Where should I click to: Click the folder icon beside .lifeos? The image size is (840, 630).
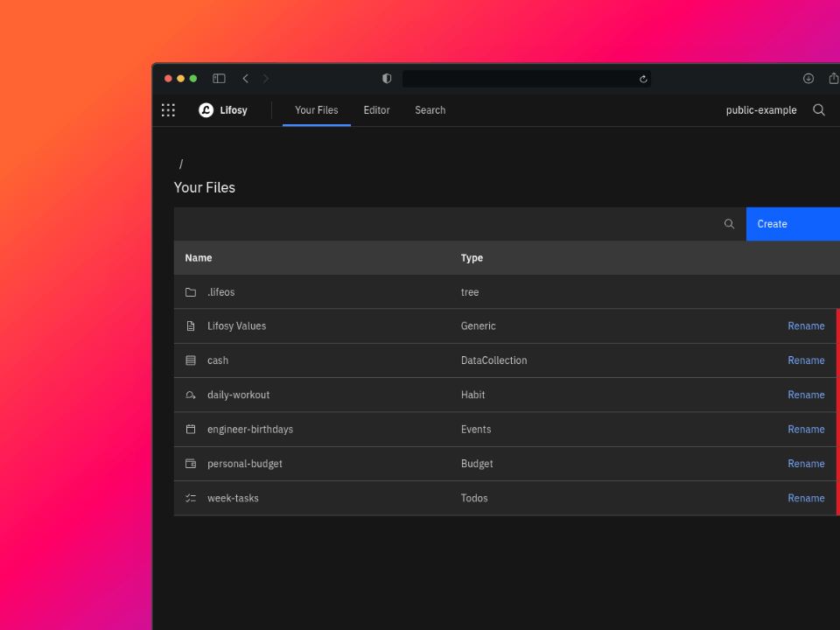pyautogui.click(x=191, y=292)
